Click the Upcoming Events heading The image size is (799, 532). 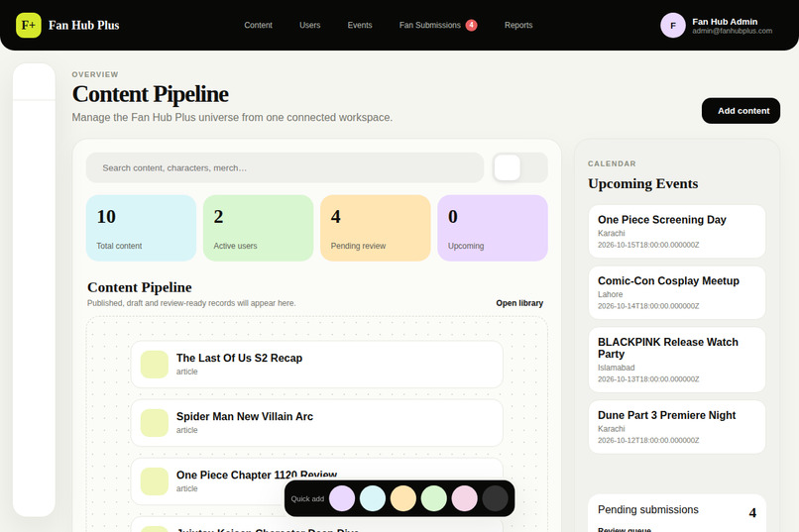click(x=643, y=183)
